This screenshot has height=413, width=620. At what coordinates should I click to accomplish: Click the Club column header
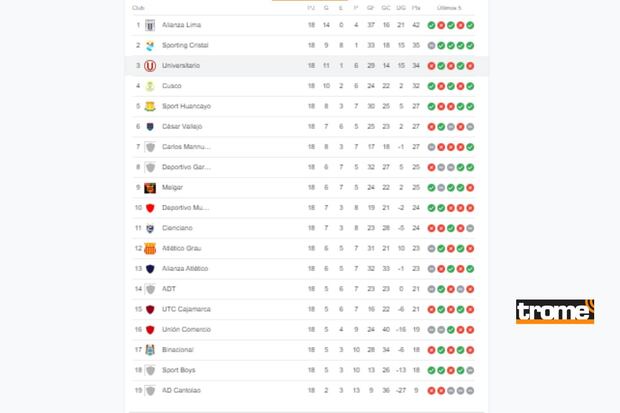138,8
